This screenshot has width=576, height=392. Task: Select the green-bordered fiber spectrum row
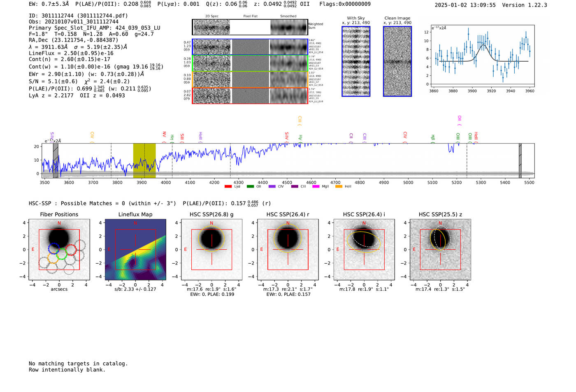point(250,63)
